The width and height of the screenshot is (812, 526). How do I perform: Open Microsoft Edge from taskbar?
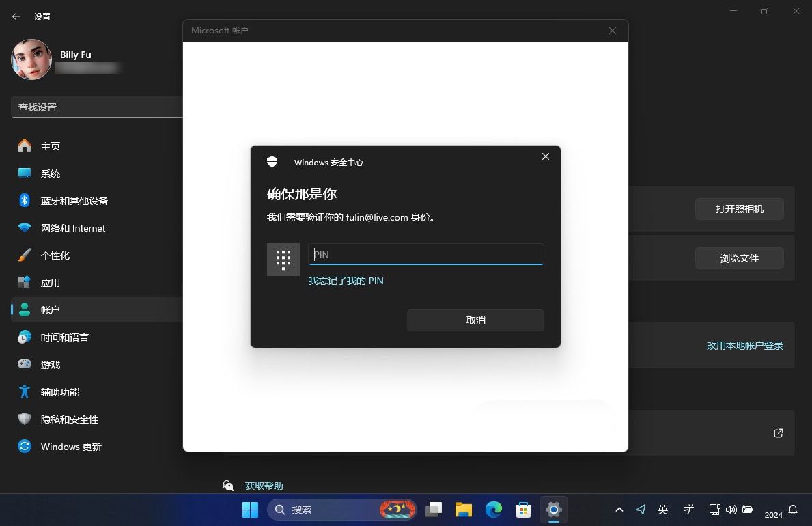pyautogui.click(x=493, y=510)
